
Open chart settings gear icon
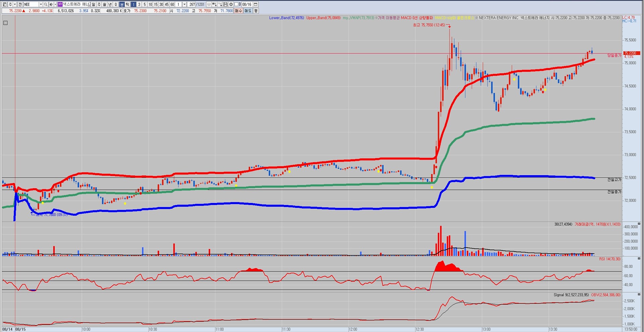[x=231, y=4]
